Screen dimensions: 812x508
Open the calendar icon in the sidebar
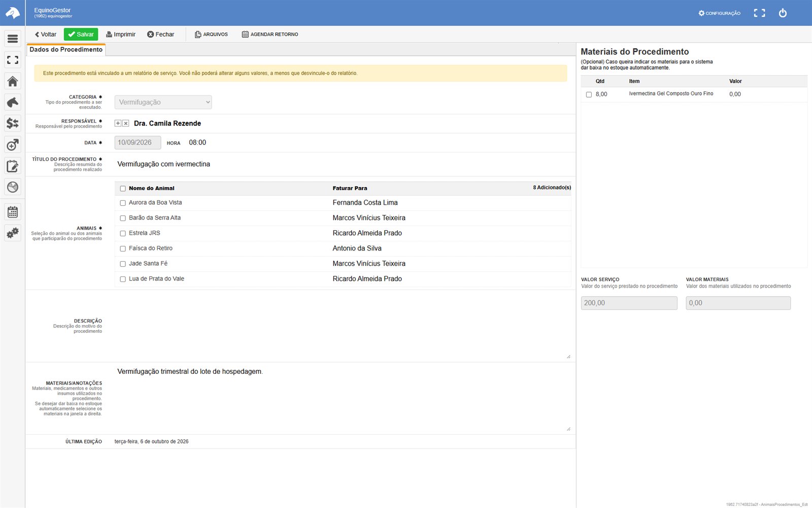pos(13,212)
